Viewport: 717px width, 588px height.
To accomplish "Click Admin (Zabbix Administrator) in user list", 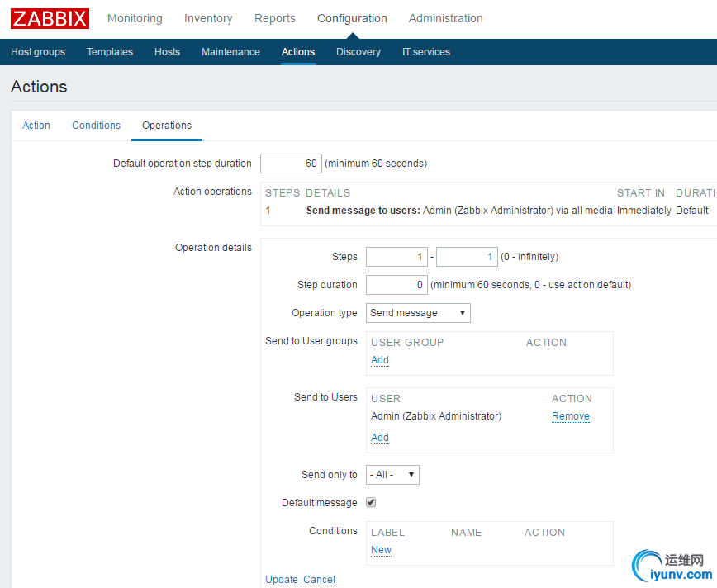I will pyautogui.click(x=436, y=416).
